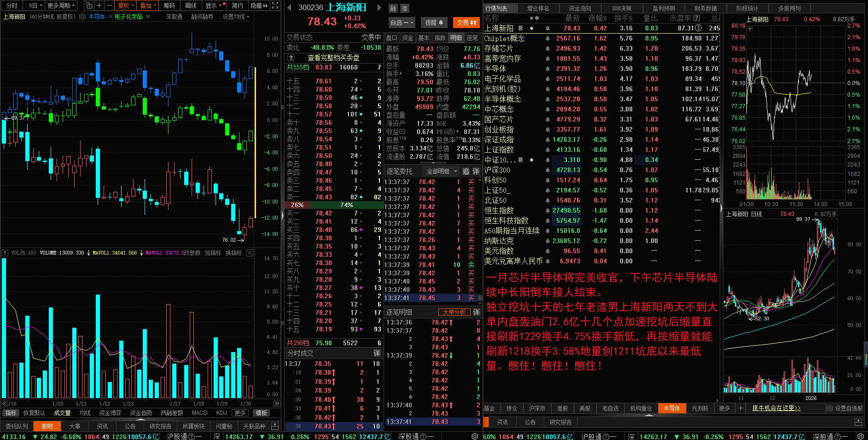Toggle 复权 adjustment button

point(126,6)
